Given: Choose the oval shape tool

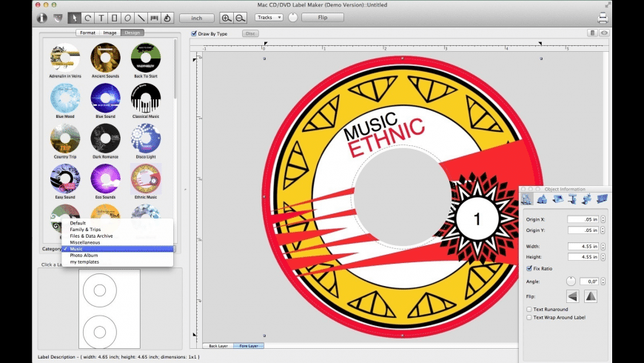Looking at the screenshot, I should [127, 18].
